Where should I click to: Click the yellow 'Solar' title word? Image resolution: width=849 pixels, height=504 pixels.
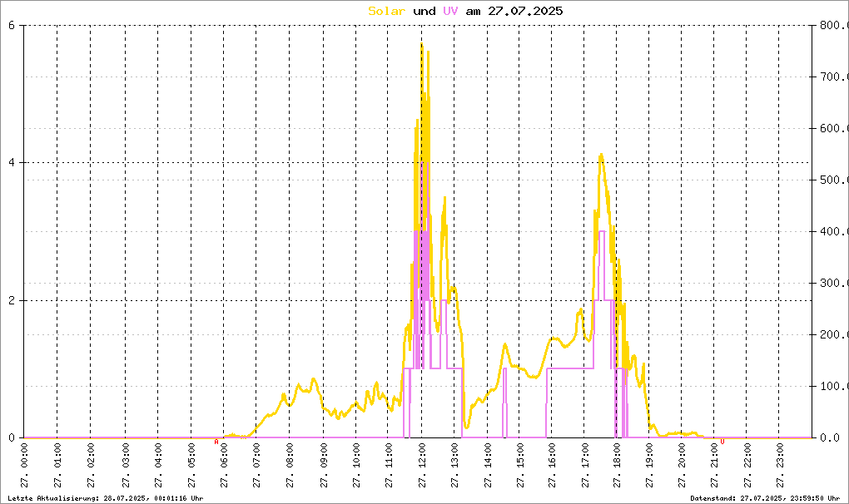pyautogui.click(x=386, y=11)
